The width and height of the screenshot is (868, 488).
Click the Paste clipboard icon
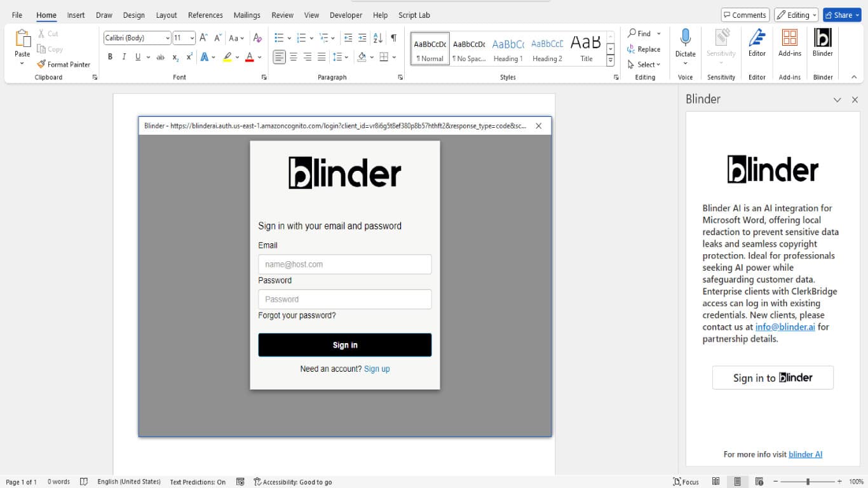[x=22, y=39]
